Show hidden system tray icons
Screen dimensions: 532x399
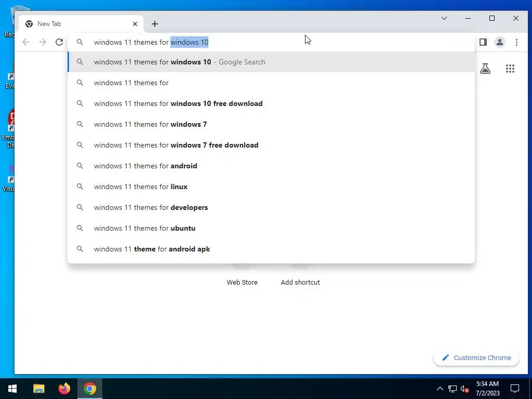[440, 389]
